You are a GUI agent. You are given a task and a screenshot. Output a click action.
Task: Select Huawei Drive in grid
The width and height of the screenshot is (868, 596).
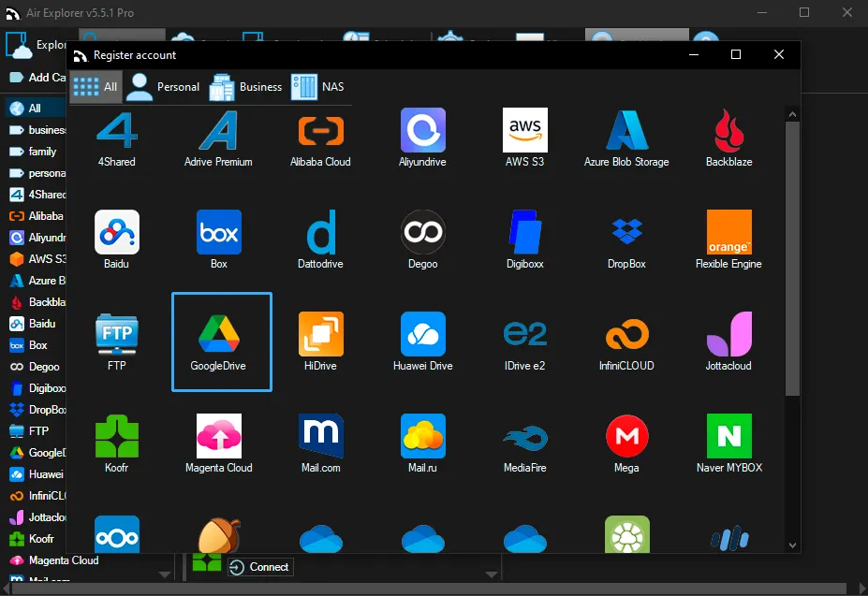[x=423, y=334]
